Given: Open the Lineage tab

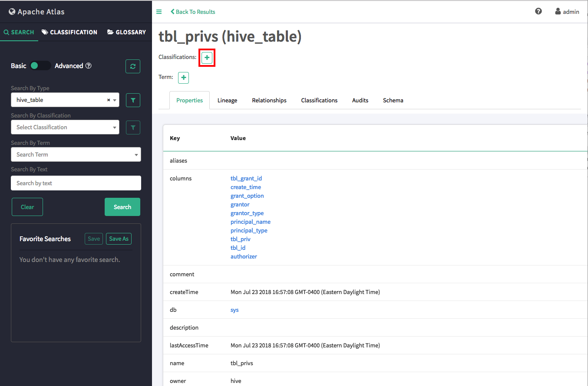Looking at the screenshot, I should 227,100.
